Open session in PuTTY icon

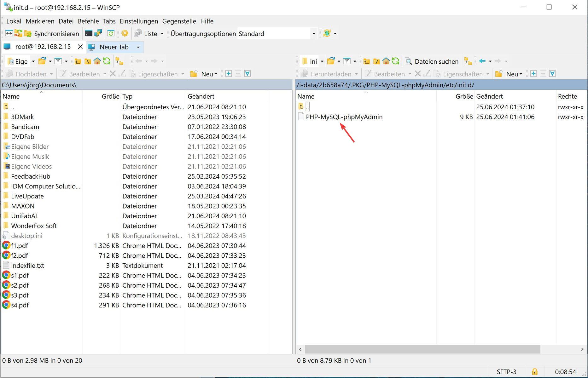click(98, 33)
